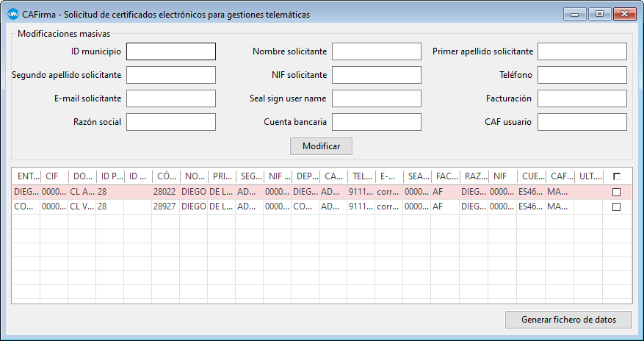
Task: Click into the CAF usuario field
Action: click(x=582, y=122)
